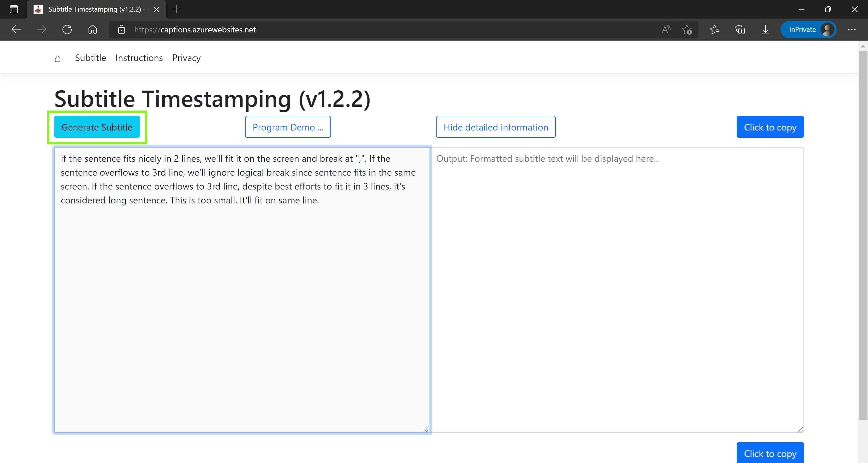Open browser Settings and more menu
Viewport: 868px width, 463px height.
point(852,30)
